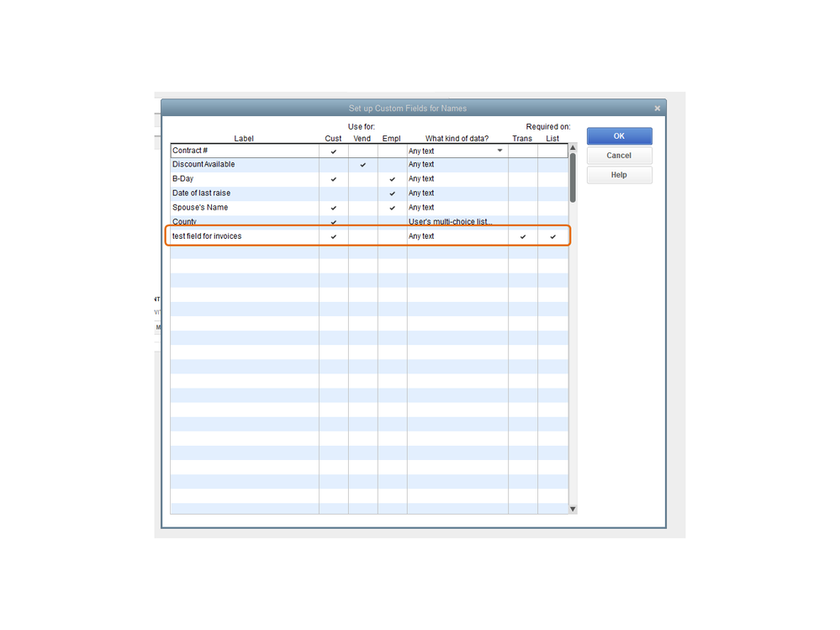Click scroll down arrow on fields list
The width and height of the screenshot is (840, 630).
pos(573,509)
